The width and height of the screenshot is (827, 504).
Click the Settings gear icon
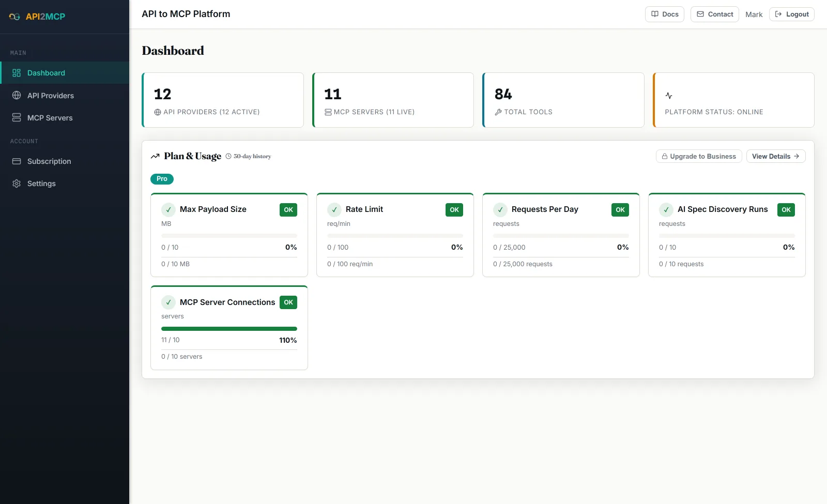point(17,184)
